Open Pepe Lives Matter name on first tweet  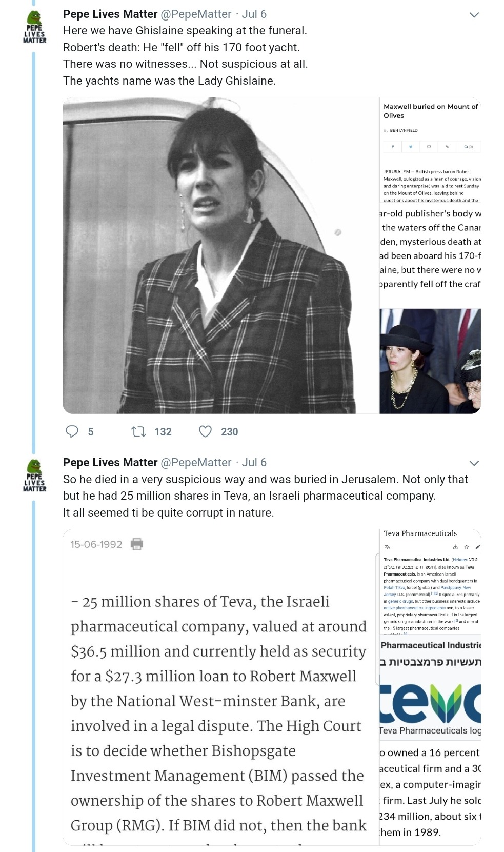(110, 14)
